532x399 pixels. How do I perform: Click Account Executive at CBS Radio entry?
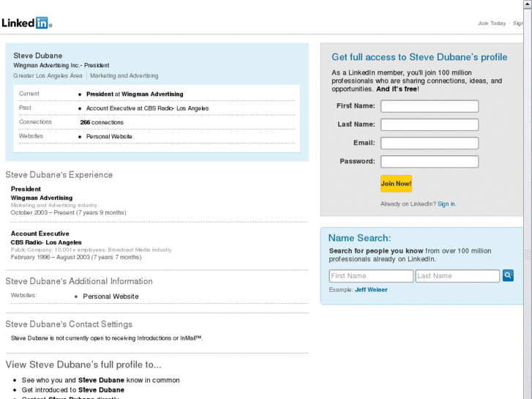tap(147, 108)
